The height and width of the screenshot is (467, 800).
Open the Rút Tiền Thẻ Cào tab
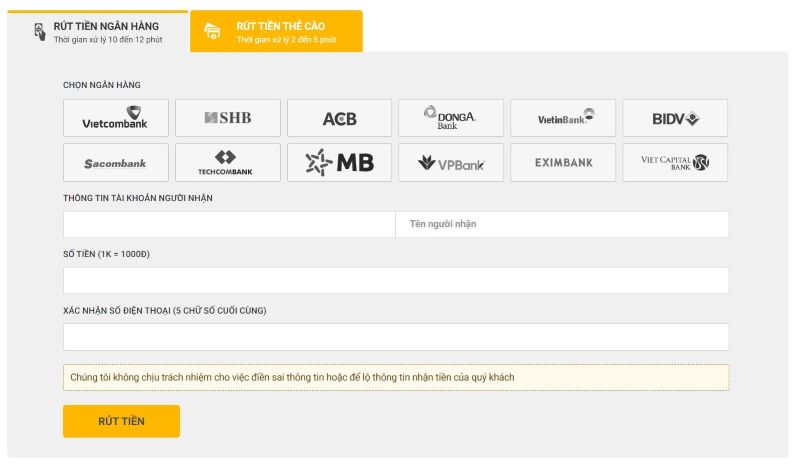(276, 32)
